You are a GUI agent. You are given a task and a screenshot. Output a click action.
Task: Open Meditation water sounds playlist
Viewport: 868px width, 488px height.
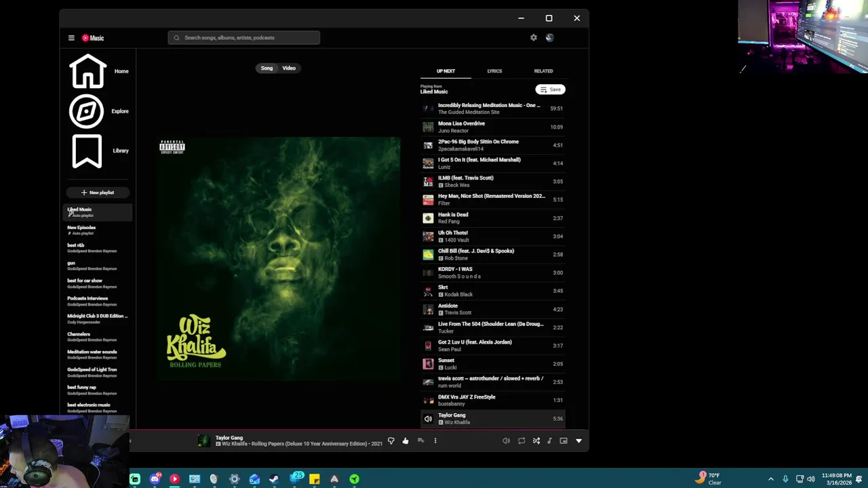pyautogui.click(x=99, y=354)
